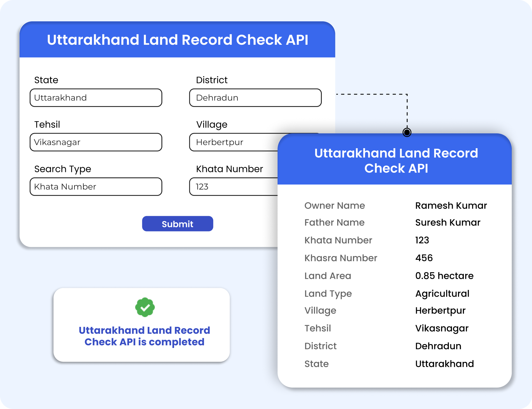Click Father Name value Suresh Kumar

[447, 222]
